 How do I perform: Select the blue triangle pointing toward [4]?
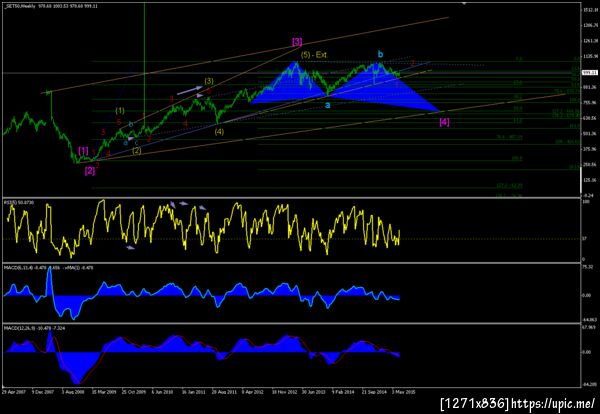(x=383, y=89)
